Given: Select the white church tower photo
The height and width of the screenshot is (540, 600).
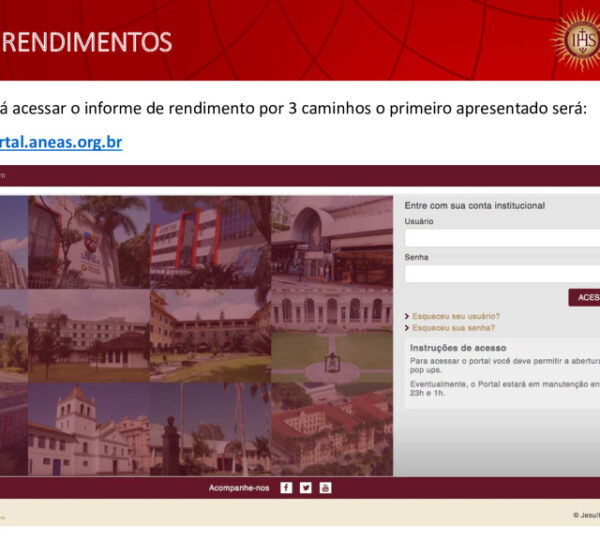Looking at the screenshot, I should pyautogui.click(x=88, y=428).
